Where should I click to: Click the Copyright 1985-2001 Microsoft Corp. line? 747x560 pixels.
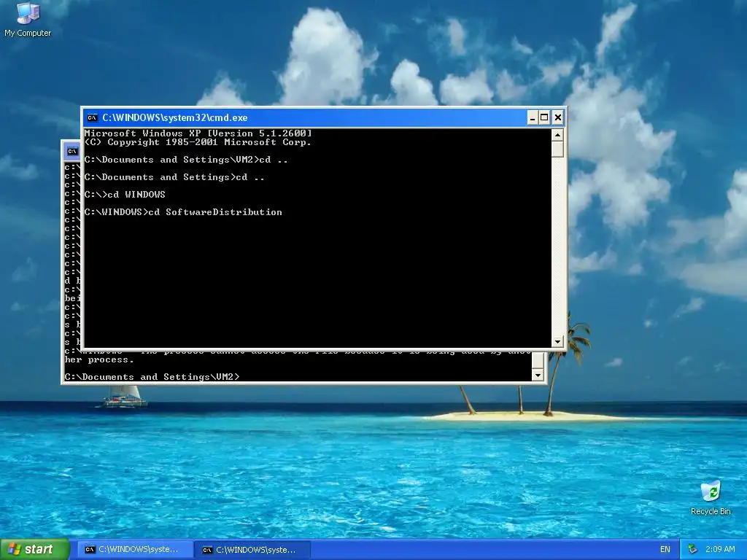[x=198, y=142]
